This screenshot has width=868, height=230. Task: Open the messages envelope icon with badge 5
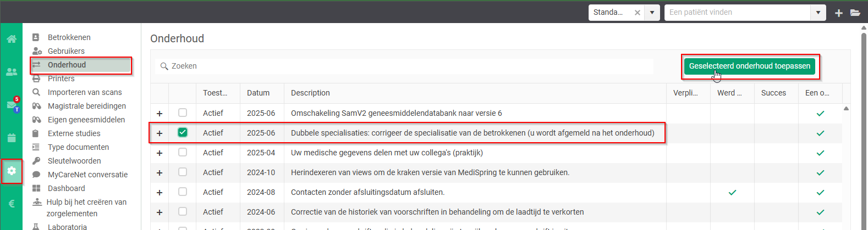12,105
